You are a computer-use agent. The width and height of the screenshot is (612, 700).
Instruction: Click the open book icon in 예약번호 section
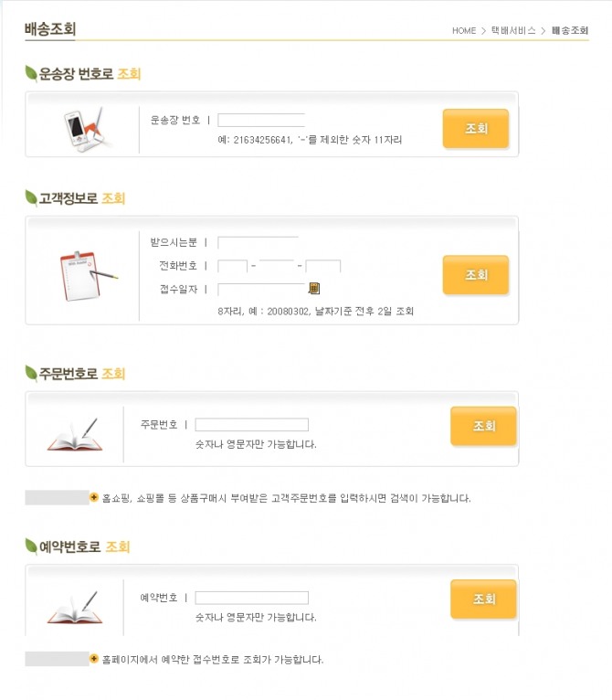coord(73,608)
